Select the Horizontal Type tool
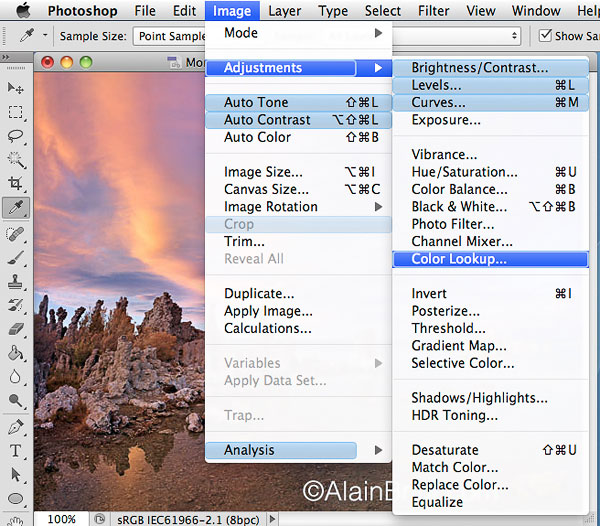 [x=16, y=450]
